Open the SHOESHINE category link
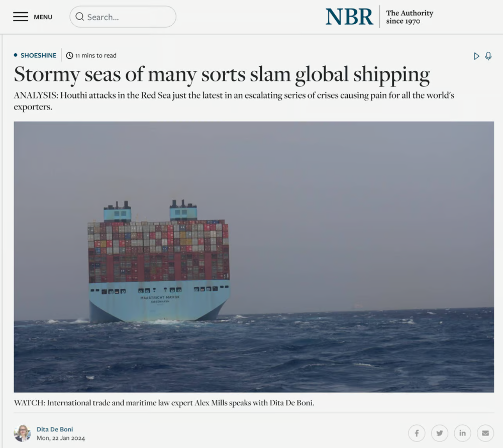 pos(38,55)
